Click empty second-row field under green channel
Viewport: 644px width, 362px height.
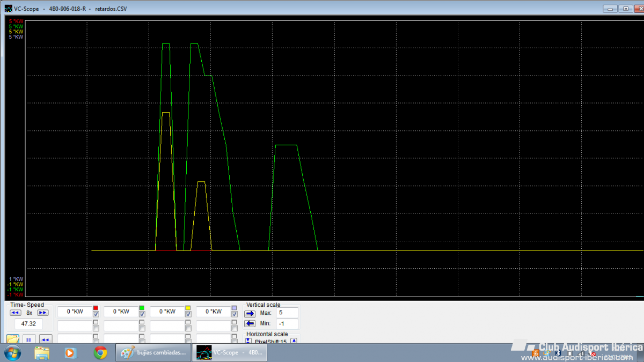(x=121, y=326)
